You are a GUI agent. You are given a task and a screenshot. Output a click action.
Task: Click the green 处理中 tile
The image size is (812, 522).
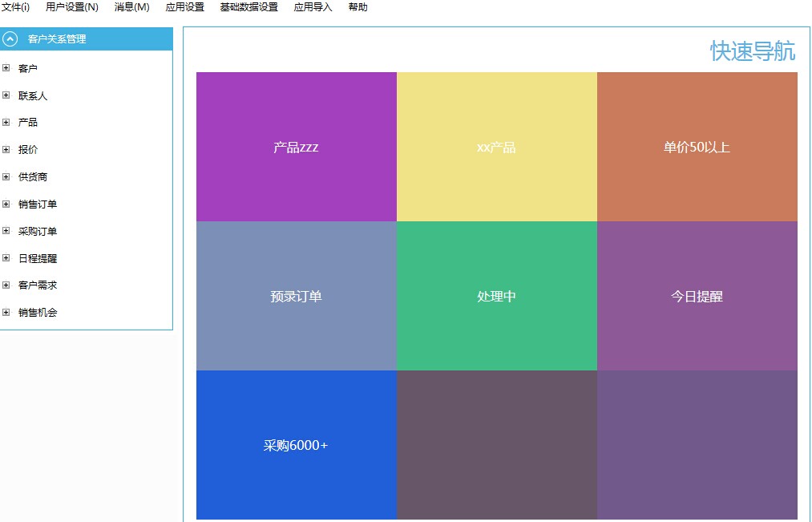[x=497, y=296]
